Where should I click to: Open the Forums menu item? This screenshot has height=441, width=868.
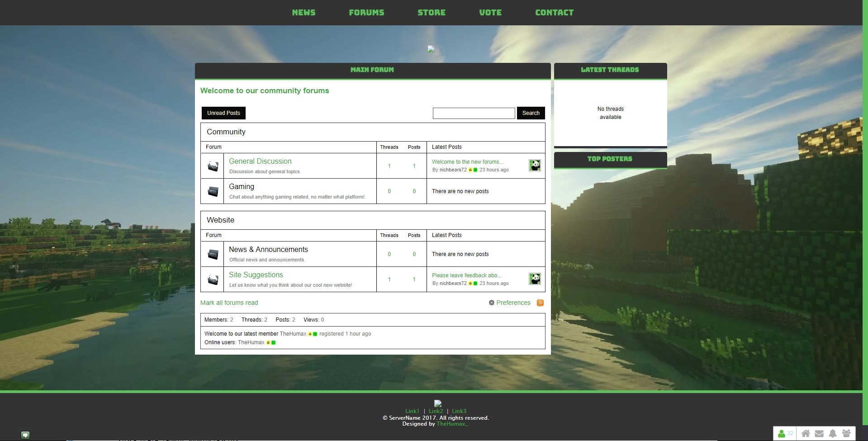366,13
